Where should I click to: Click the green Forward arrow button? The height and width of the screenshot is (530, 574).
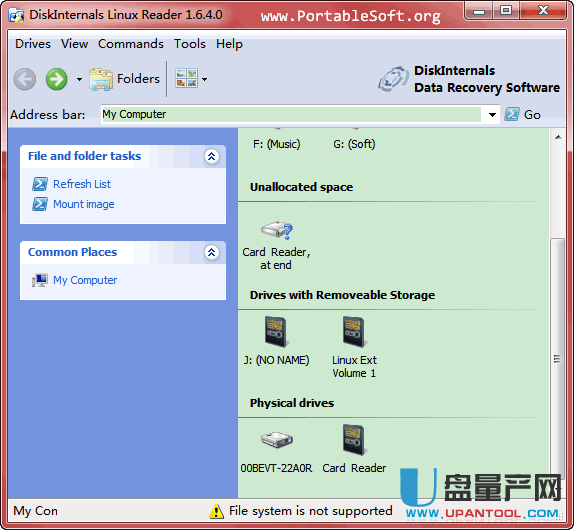[x=56, y=79]
